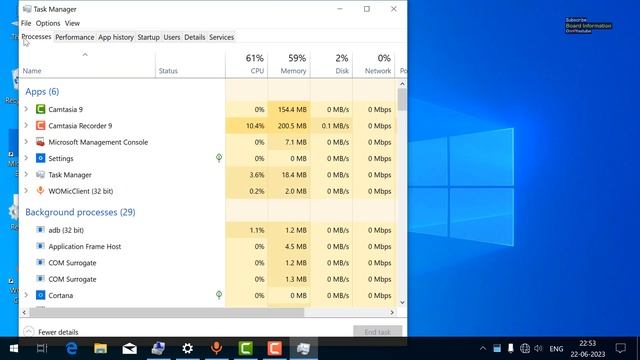
Task: Open the File menu
Action: (26, 23)
